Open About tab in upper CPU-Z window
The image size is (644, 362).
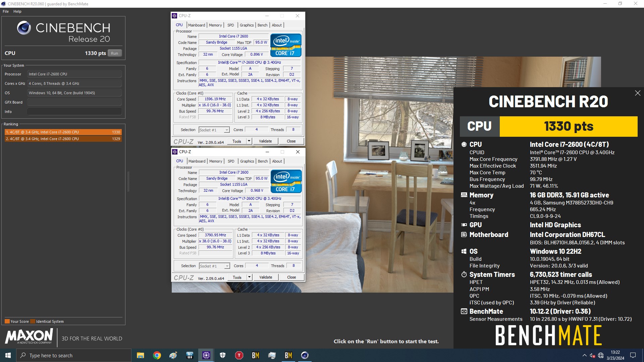click(277, 25)
